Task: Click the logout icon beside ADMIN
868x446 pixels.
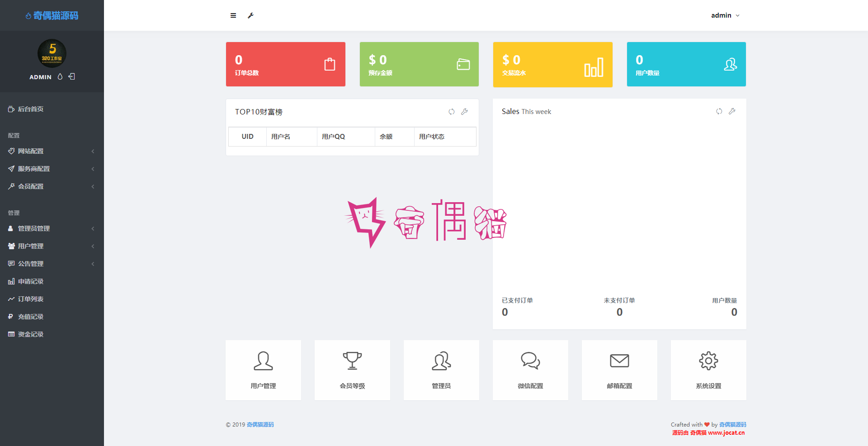Action: point(71,76)
